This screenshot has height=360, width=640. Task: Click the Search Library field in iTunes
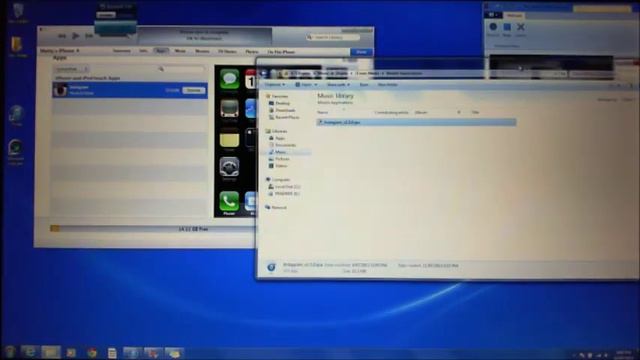tap(333, 38)
